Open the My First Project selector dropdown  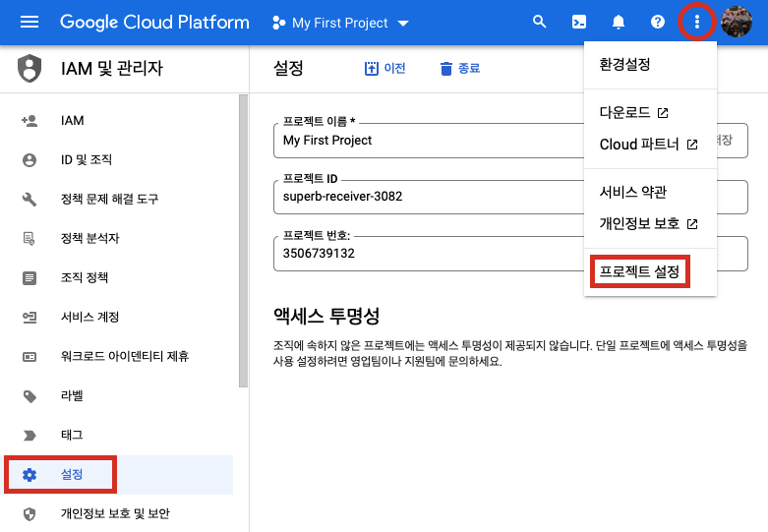[340, 23]
